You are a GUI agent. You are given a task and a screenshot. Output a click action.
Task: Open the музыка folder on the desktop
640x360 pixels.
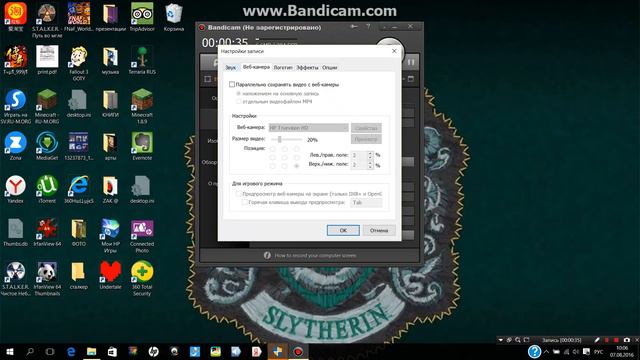coord(110,60)
